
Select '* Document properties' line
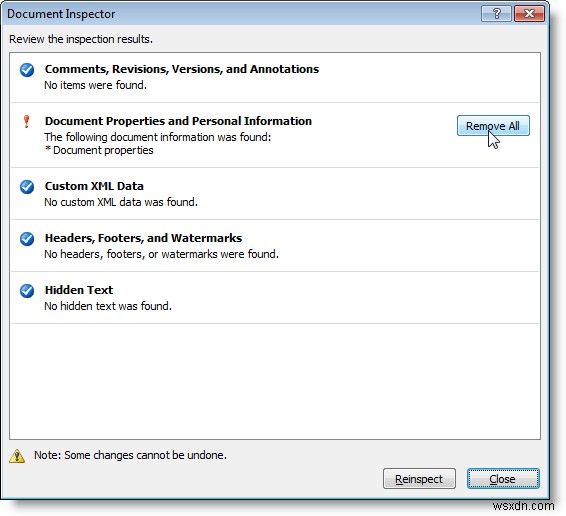(99, 150)
